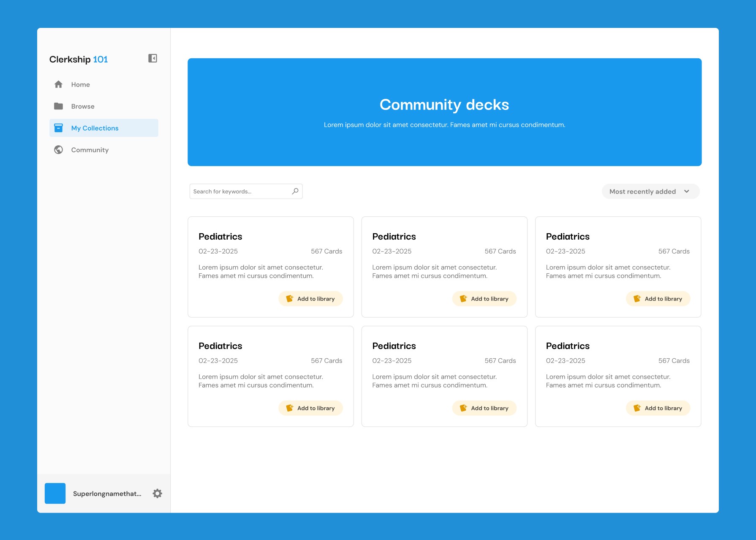Click the magnifying glass search icon

(x=295, y=191)
